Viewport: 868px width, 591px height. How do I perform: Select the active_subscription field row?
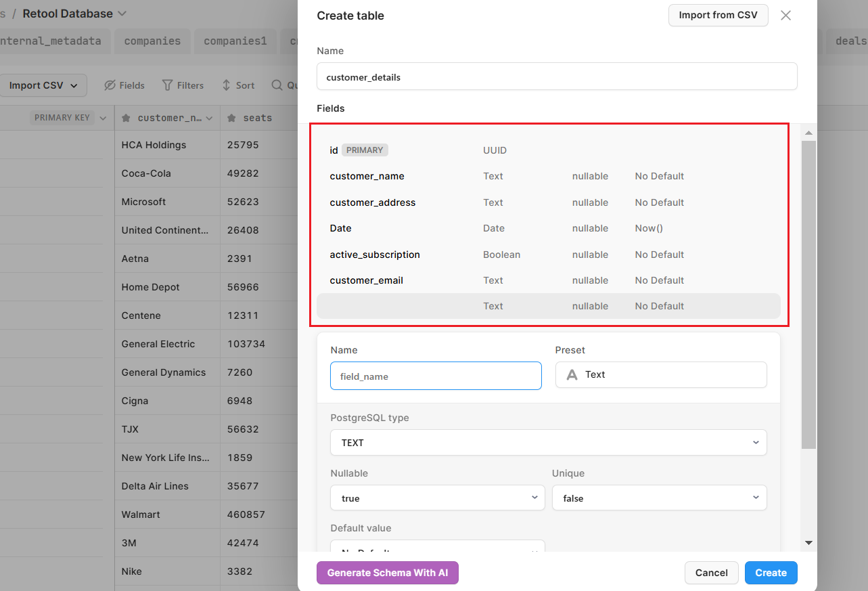click(x=548, y=255)
